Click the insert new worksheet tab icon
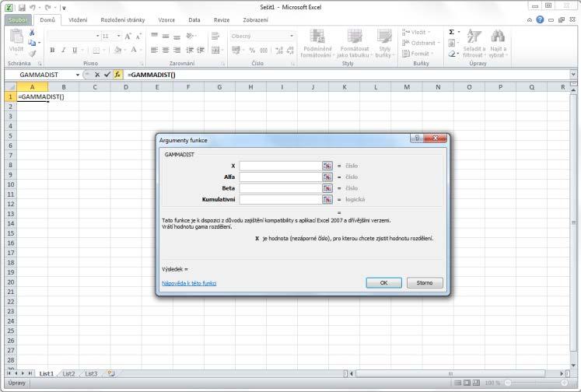Image resolution: width=581 pixels, height=392 pixels. [x=110, y=373]
